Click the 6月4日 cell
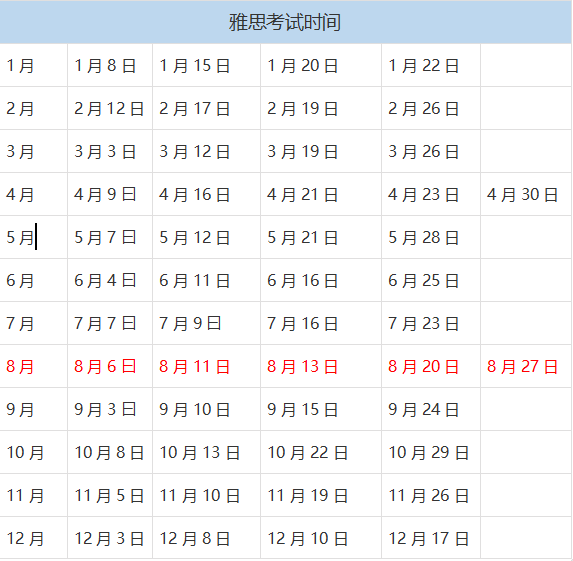The image size is (573, 561). (110, 280)
